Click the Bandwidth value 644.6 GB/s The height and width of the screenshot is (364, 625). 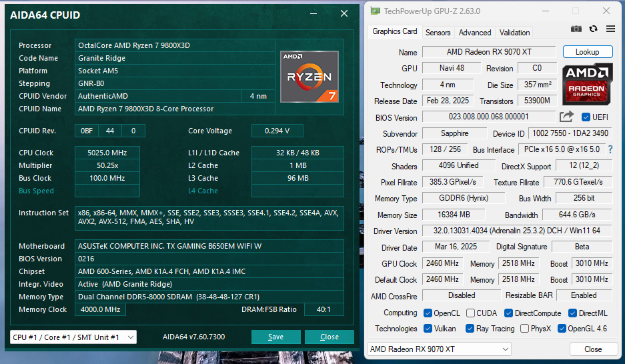click(x=577, y=215)
